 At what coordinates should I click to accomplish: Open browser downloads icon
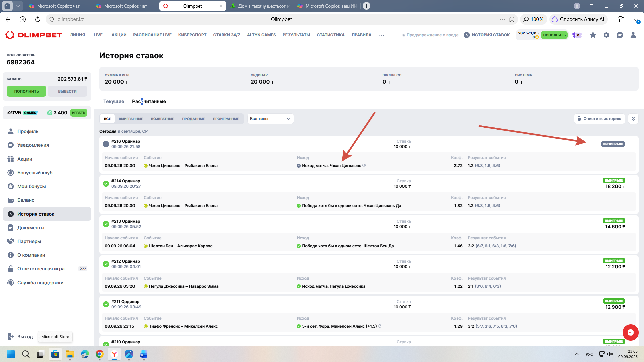pos(636,19)
